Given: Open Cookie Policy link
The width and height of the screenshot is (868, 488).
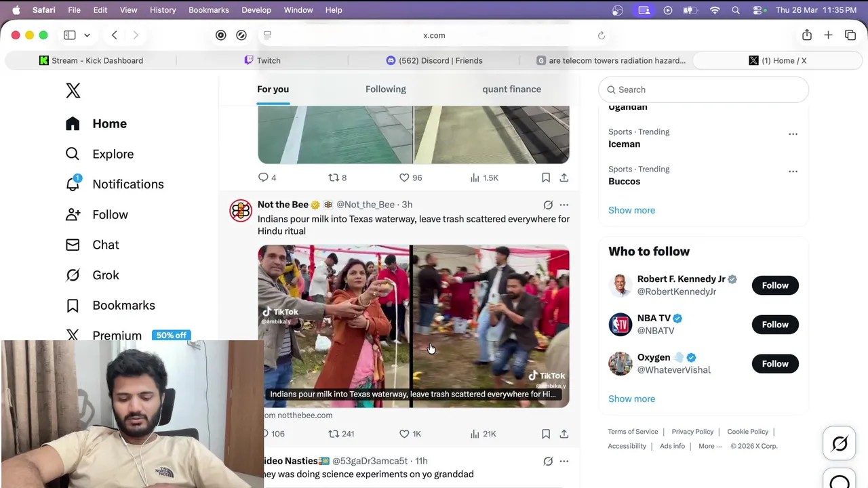Looking at the screenshot, I should 747,432.
